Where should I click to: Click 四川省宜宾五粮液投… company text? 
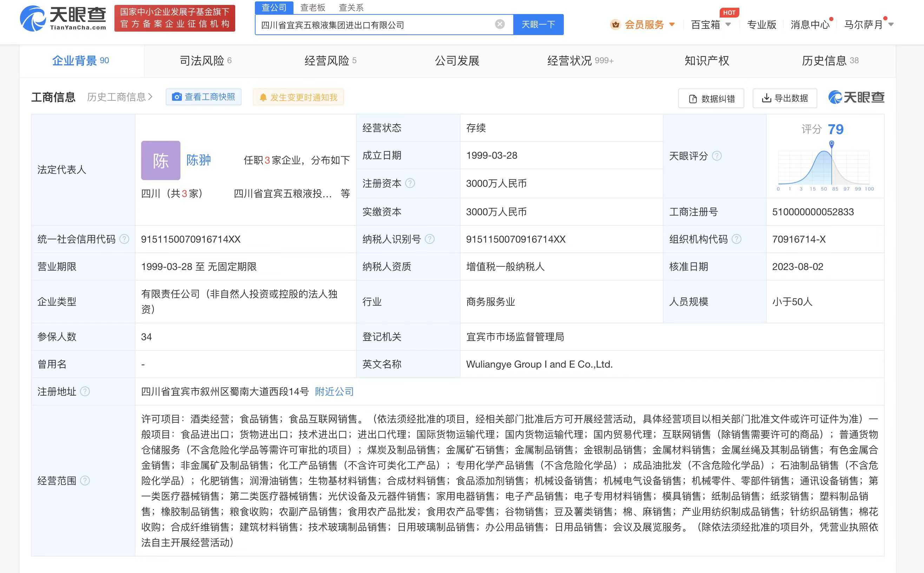283,194
